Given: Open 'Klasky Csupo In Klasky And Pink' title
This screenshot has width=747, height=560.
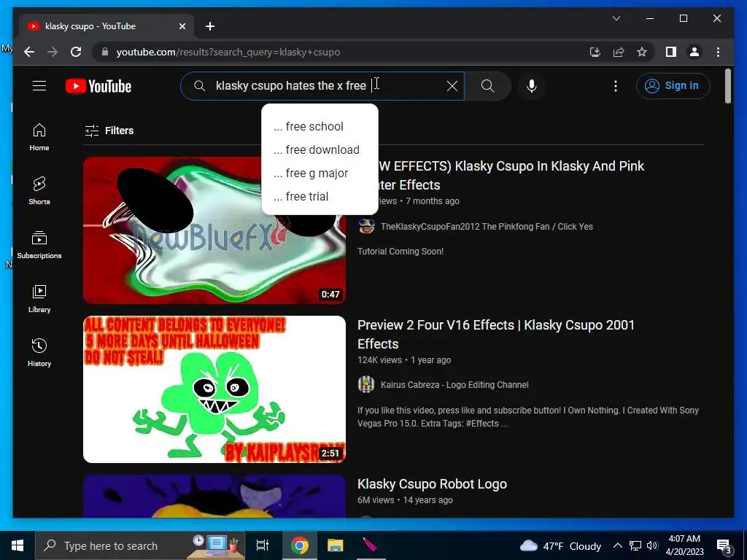Looking at the screenshot, I should click(510, 175).
